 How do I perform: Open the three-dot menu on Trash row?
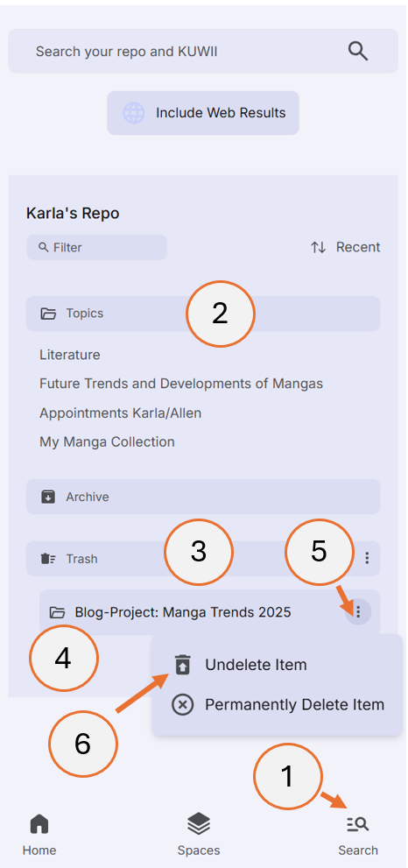367,558
